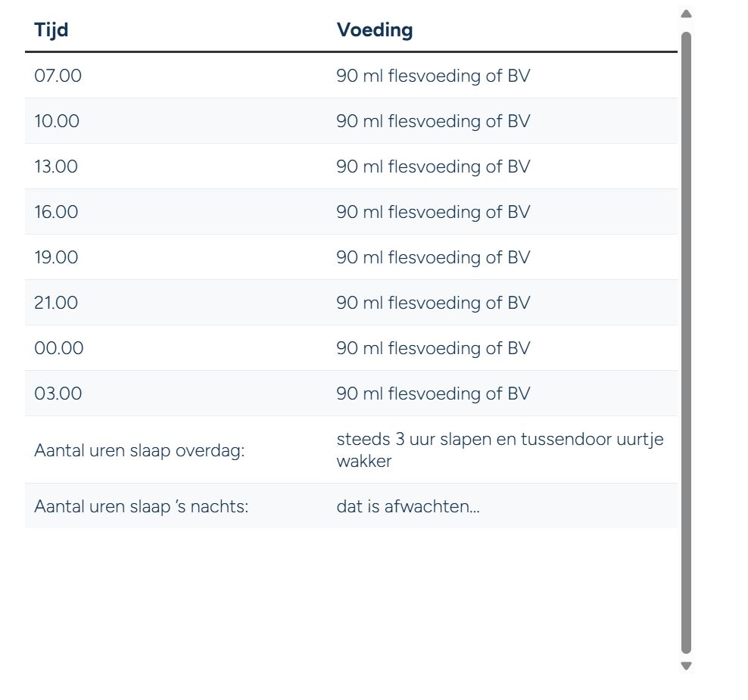Click the 21.00 time cell

(x=56, y=302)
